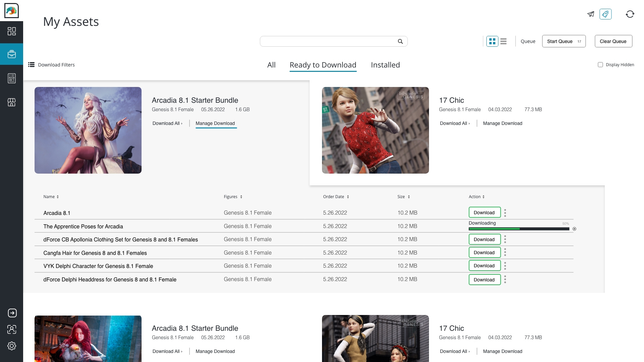Open the store sidebar icon
This screenshot has width=644, height=362.
[12, 102]
